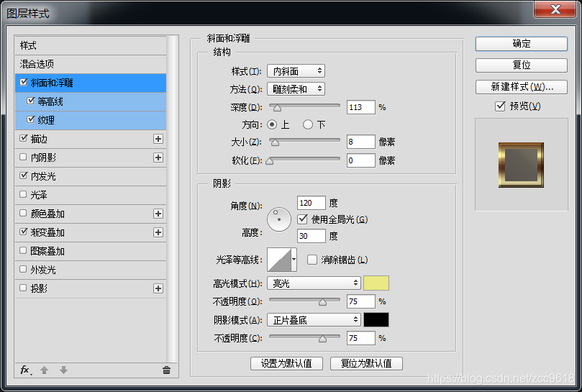Screen dimensions: 582x392
Task: Click the 确定 button
Action: (521, 44)
